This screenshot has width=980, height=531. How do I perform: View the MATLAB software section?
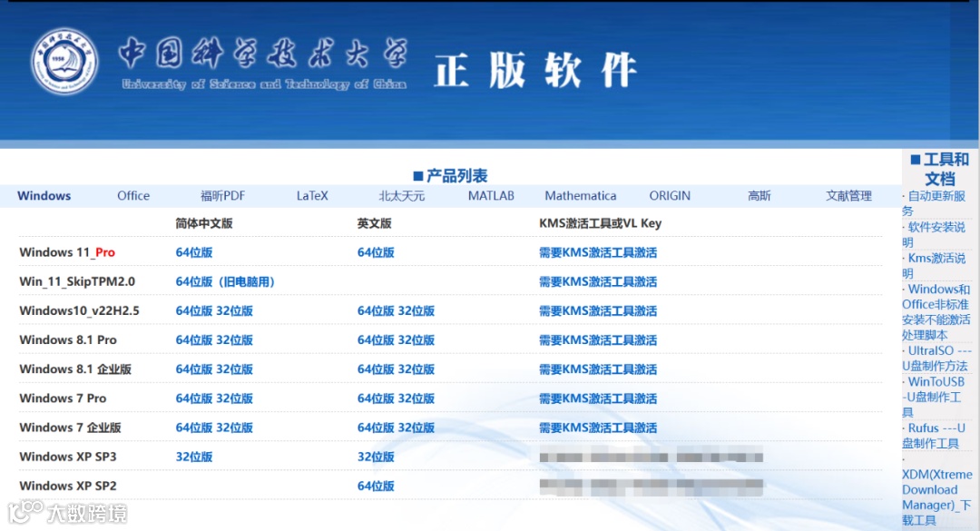(x=491, y=195)
